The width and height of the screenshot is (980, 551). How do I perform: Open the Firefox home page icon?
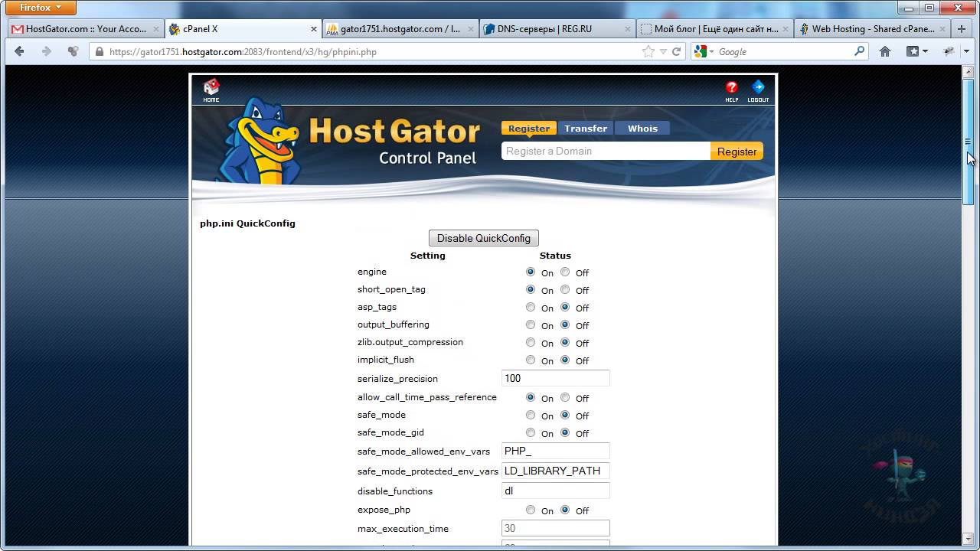(885, 51)
